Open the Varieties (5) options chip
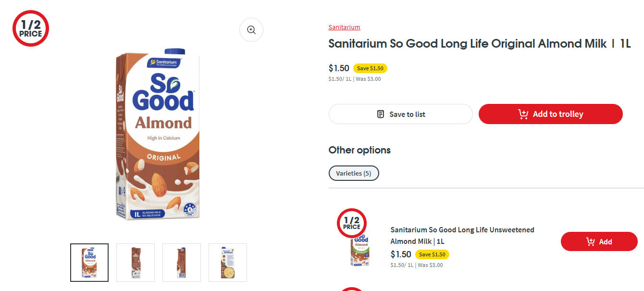 354,173
